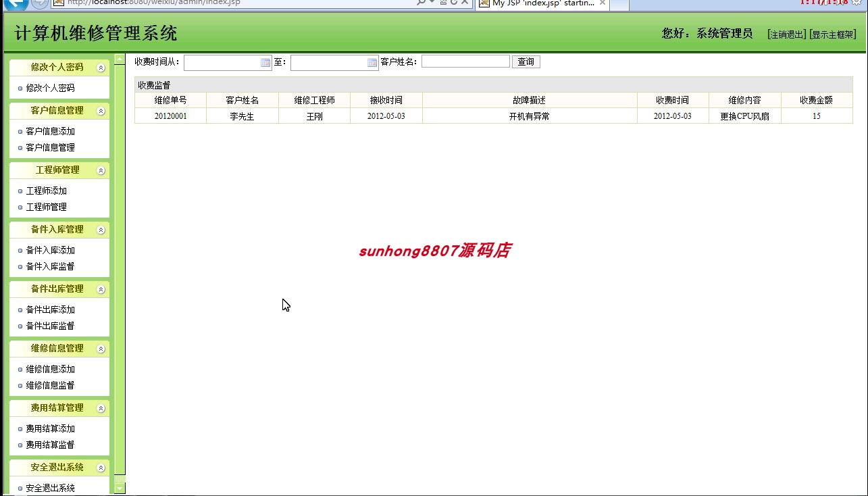
Task: Go to the 工程师添加 page
Action: pyautogui.click(x=46, y=191)
